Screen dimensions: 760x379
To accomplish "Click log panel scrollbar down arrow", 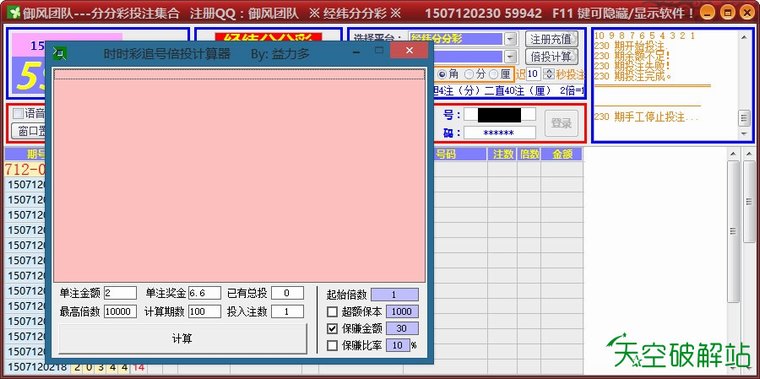I will 744,133.
